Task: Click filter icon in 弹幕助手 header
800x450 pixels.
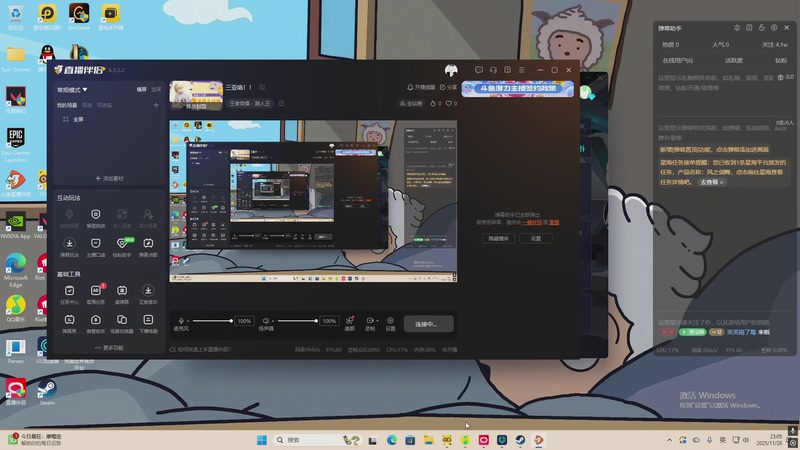Action: [x=737, y=28]
